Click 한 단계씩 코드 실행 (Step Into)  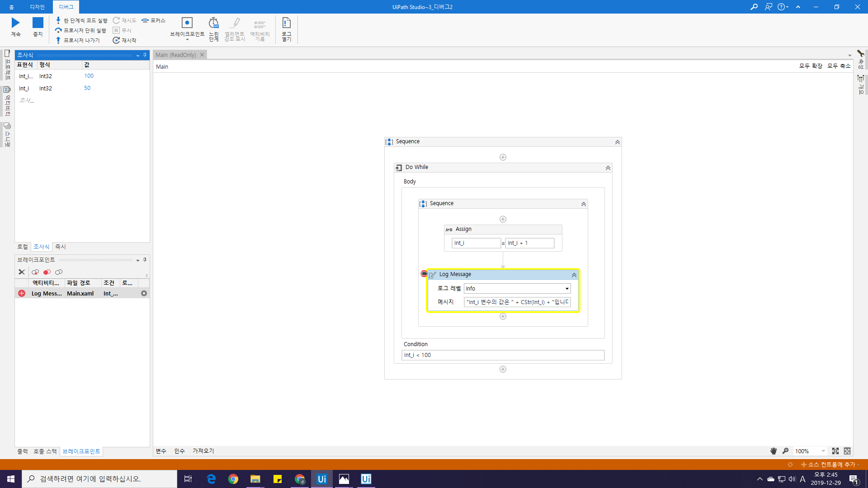(81, 20)
